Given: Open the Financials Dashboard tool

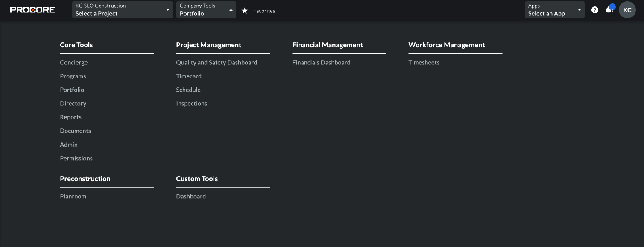Looking at the screenshot, I should (x=321, y=62).
